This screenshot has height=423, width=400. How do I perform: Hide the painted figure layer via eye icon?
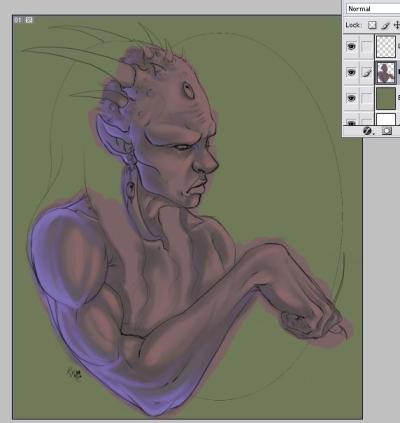click(x=351, y=72)
